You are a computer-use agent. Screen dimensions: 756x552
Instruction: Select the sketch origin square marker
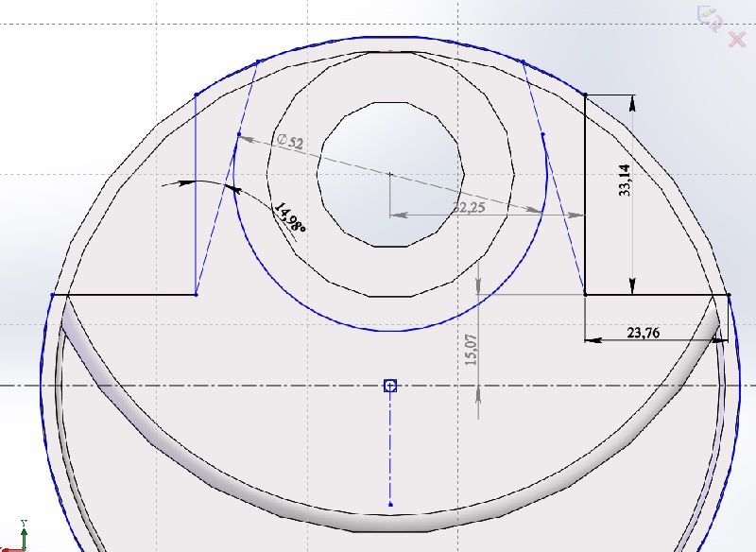point(390,386)
